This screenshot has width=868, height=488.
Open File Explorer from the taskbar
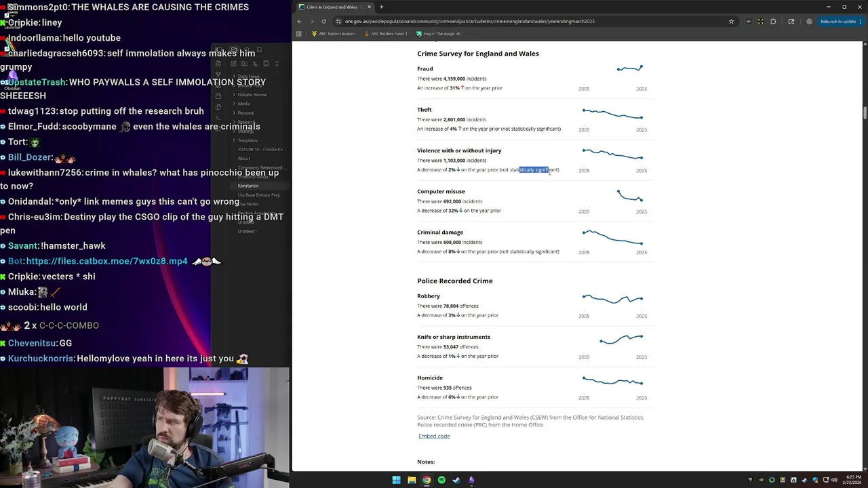pyautogui.click(x=412, y=480)
